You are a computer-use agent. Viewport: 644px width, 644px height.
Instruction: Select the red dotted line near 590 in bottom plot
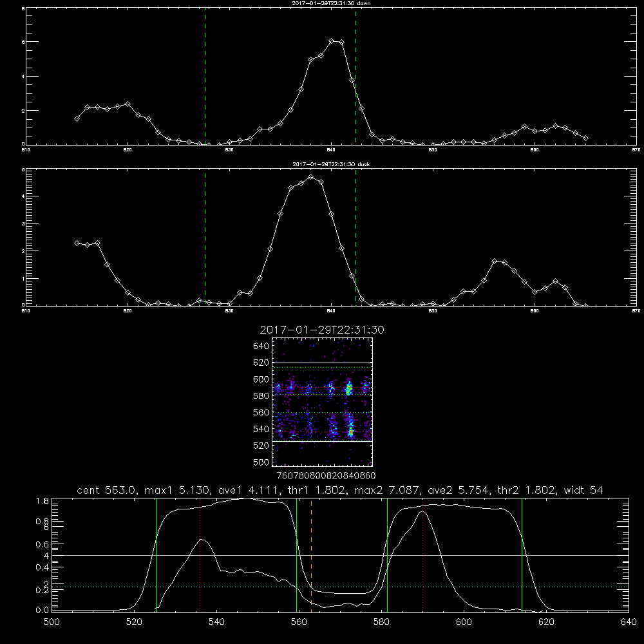(422, 555)
